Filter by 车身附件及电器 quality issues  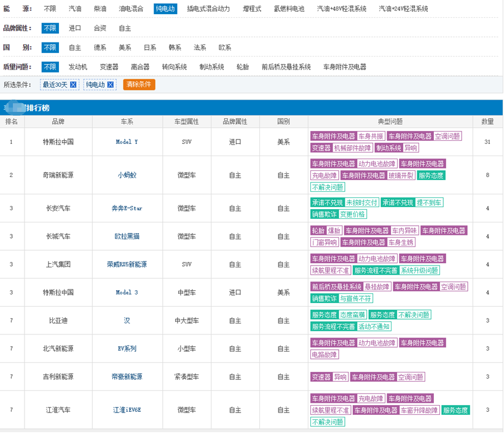click(x=345, y=67)
